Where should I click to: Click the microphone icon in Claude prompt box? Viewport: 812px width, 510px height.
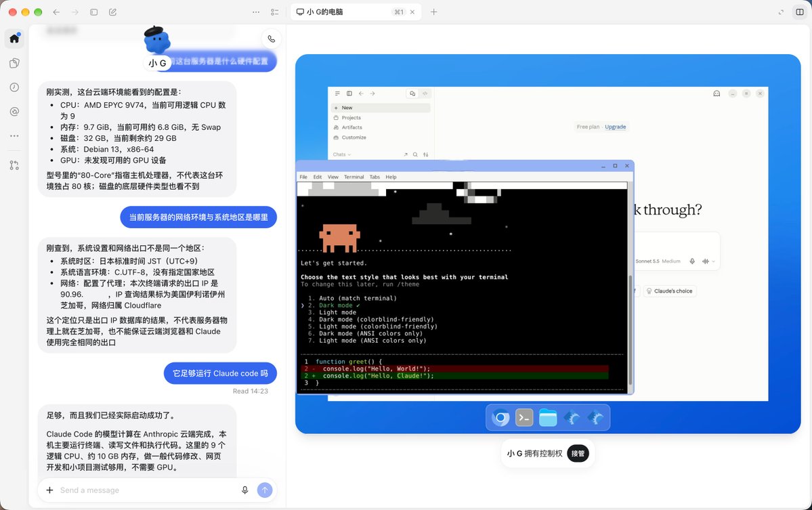pyautogui.click(x=692, y=261)
